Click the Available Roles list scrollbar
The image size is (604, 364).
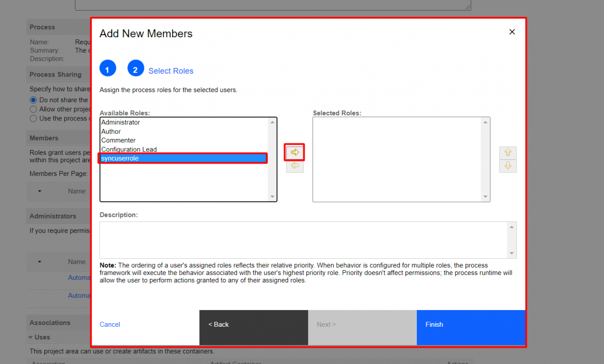[272, 159]
